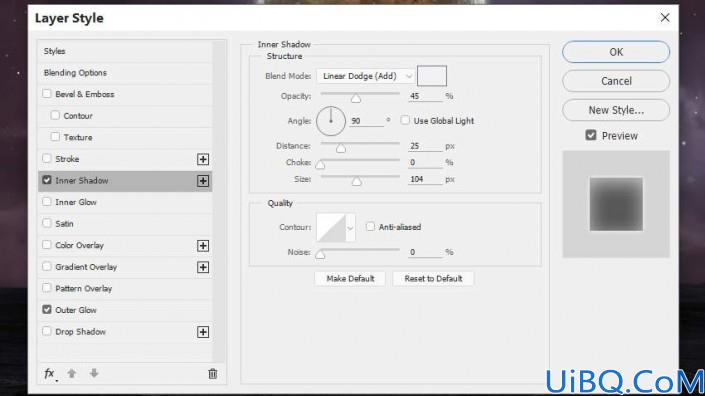Enable the Inner Glow checkbox

pos(47,201)
